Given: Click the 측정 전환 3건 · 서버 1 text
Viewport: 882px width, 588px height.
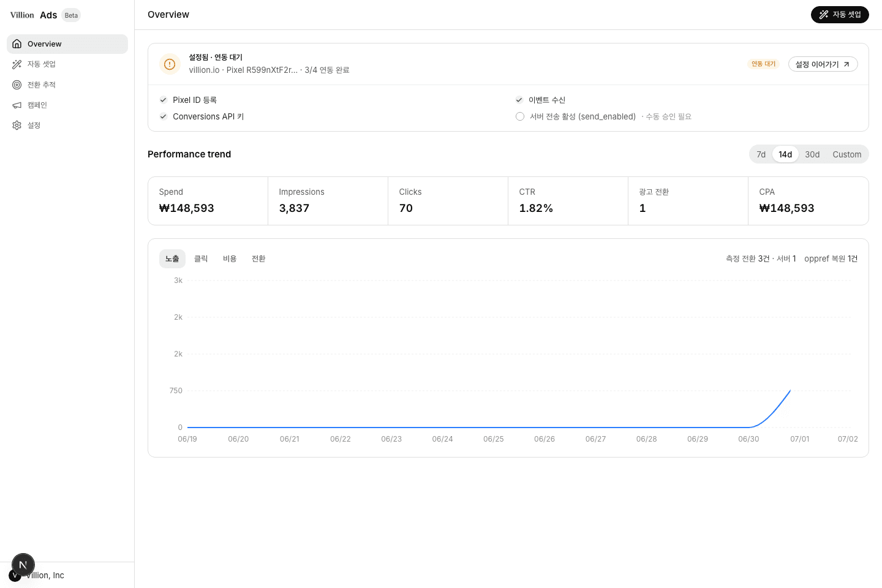Looking at the screenshot, I should pos(761,259).
